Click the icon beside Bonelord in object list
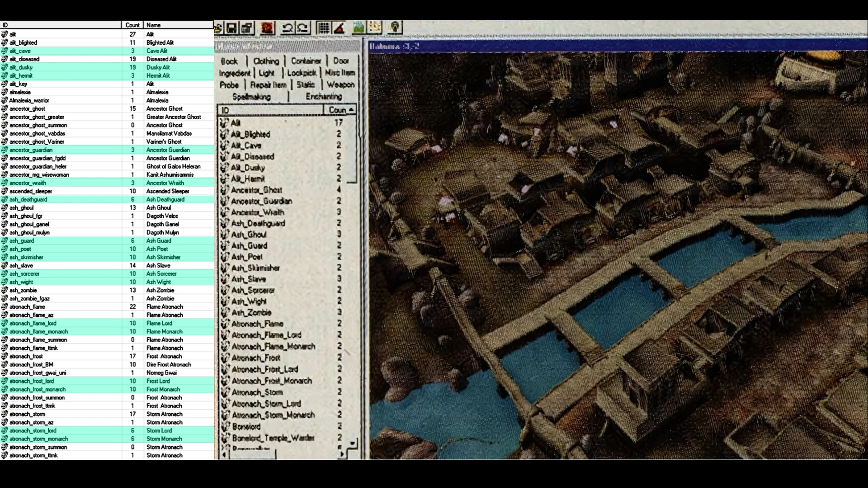868x488 pixels. (225, 426)
